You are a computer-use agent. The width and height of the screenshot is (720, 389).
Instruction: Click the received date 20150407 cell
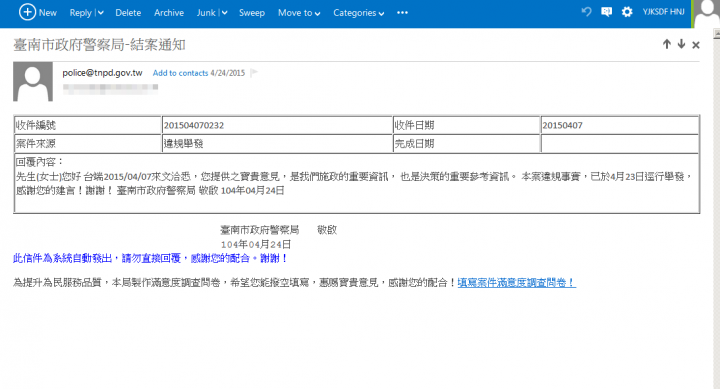tap(619, 125)
